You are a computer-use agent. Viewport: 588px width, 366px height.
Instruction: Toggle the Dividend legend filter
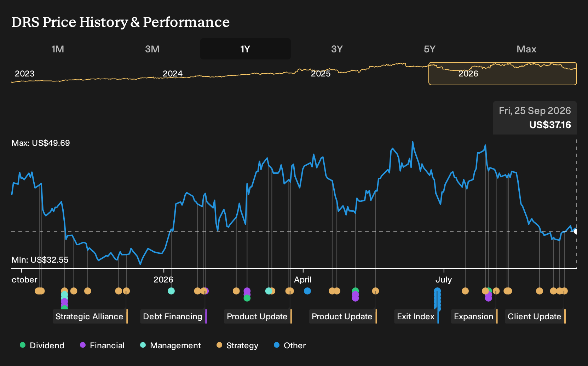[42, 345]
